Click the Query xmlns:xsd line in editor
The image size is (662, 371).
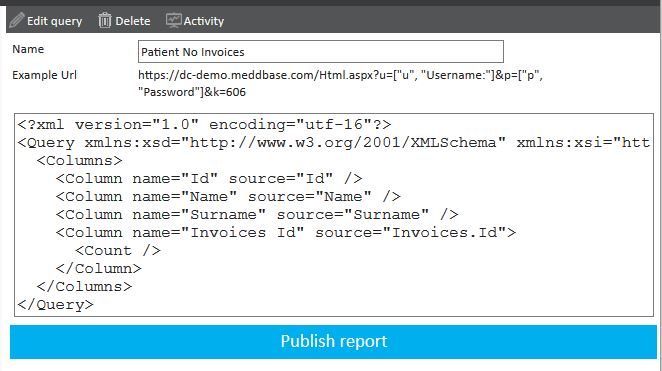(x=334, y=143)
